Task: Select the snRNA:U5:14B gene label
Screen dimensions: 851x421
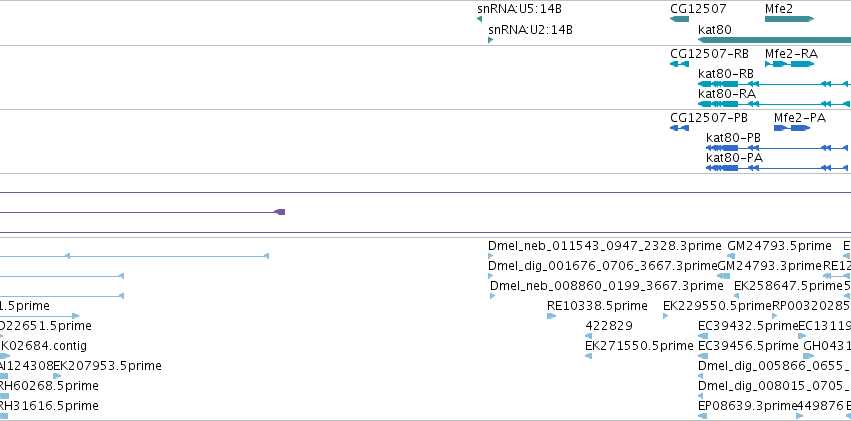Action: [x=519, y=9]
